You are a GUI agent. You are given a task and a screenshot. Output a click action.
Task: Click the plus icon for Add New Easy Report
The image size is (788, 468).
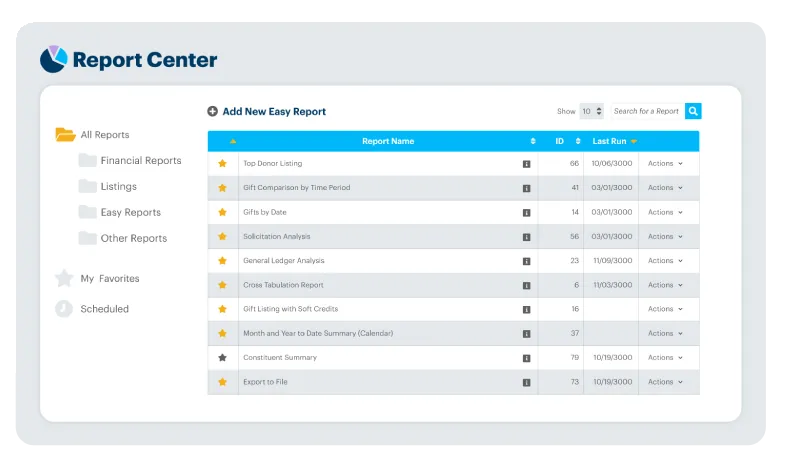(213, 111)
